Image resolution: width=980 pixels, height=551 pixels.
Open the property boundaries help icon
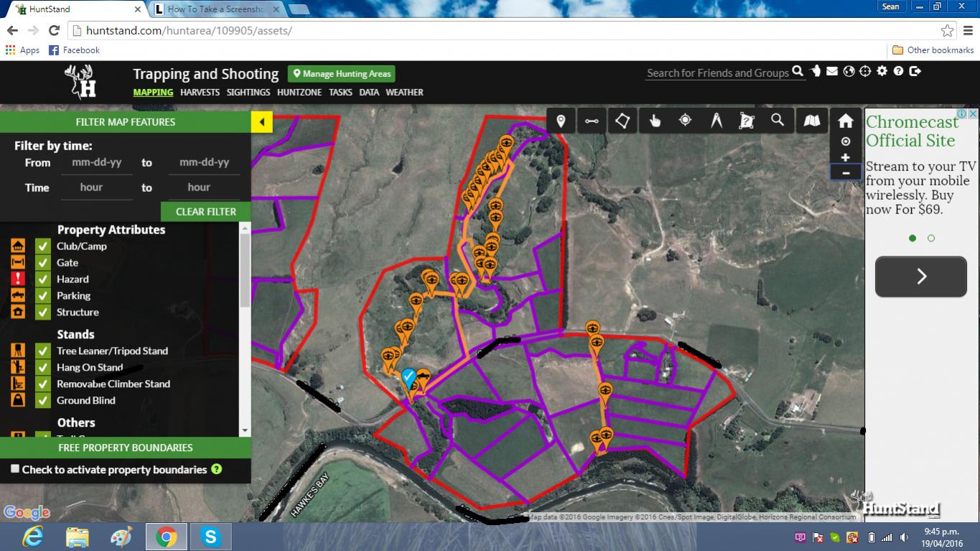(x=216, y=469)
